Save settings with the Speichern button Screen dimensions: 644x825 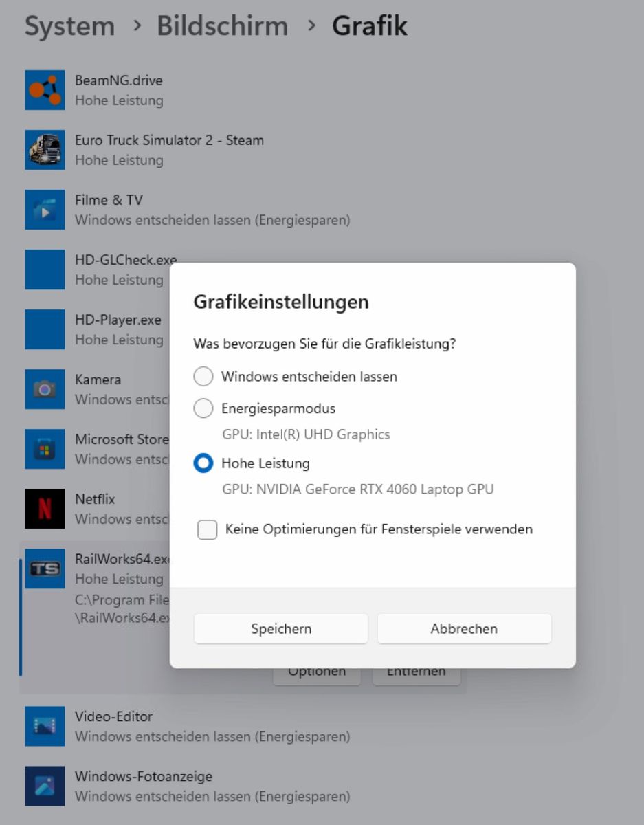pyautogui.click(x=281, y=628)
